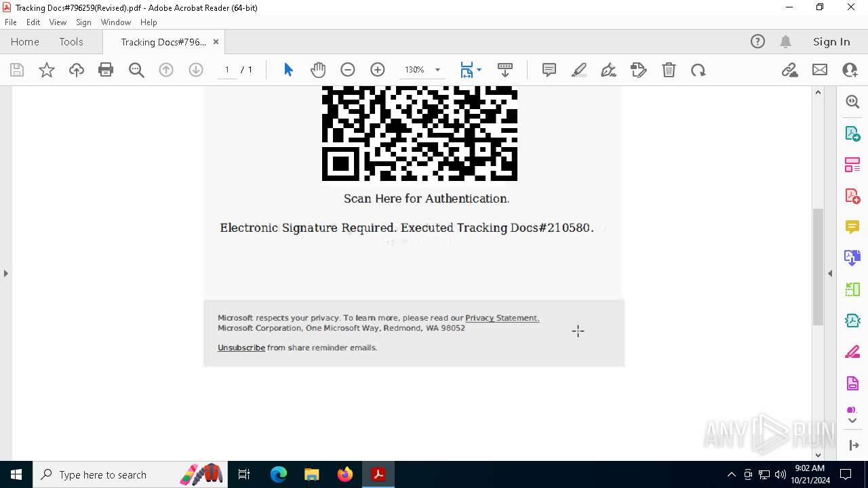Open Microsoft Edge from taskbar

tap(279, 474)
